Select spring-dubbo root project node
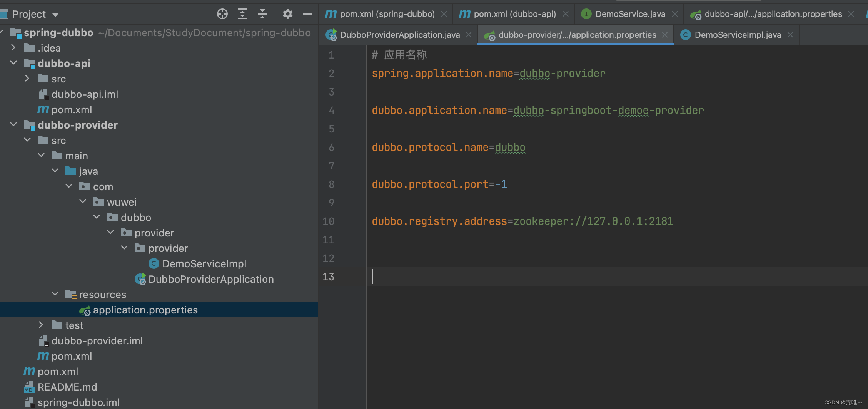868x409 pixels. tap(58, 33)
